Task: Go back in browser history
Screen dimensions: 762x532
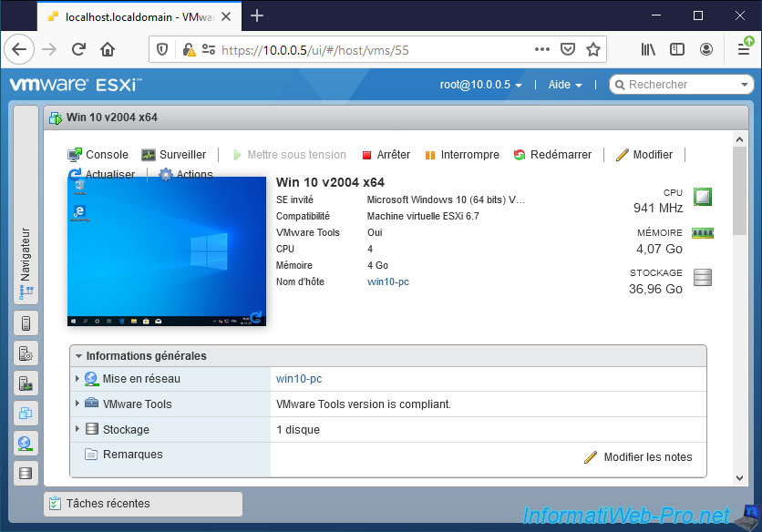Action: pos(19,49)
